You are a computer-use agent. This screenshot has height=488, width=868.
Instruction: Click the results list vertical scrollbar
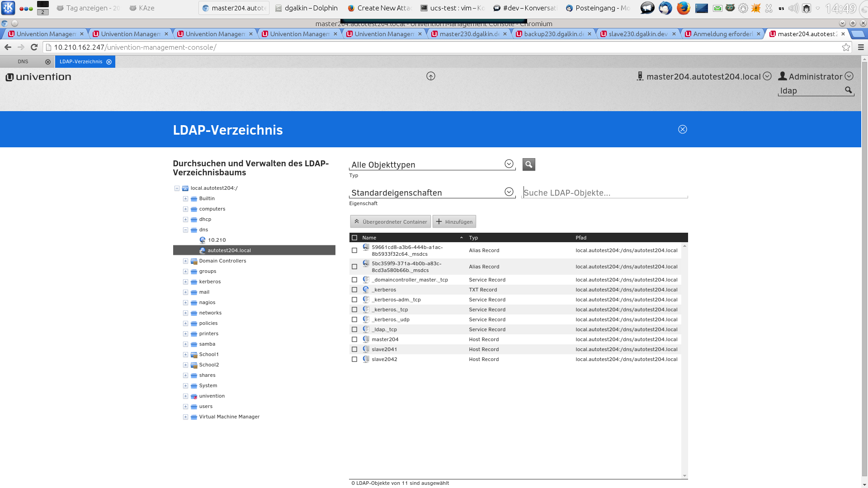[x=684, y=361]
